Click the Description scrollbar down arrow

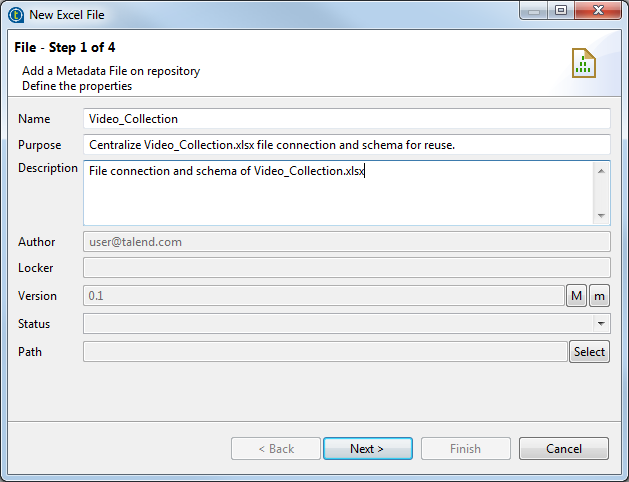point(601,215)
